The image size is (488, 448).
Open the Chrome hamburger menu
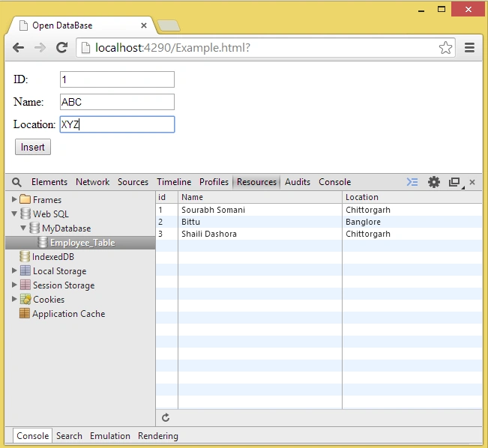[x=469, y=48]
